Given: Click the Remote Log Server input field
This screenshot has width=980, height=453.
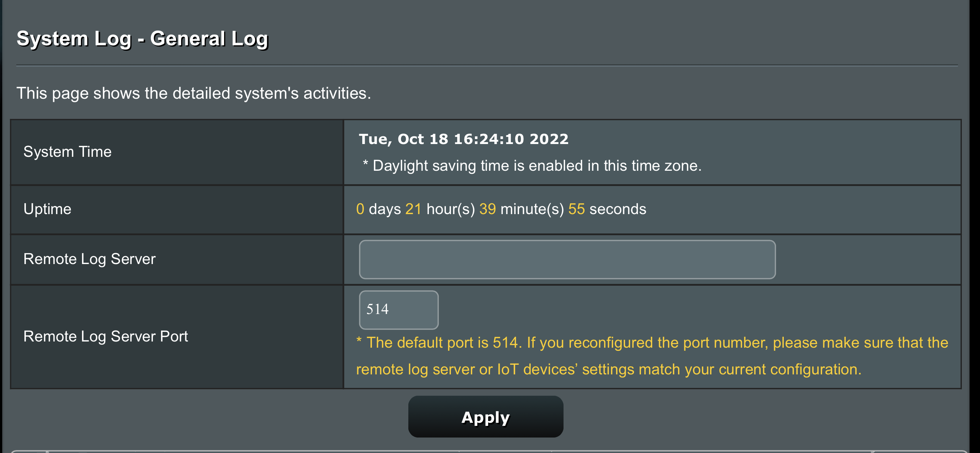Looking at the screenshot, I should (567, 259).
